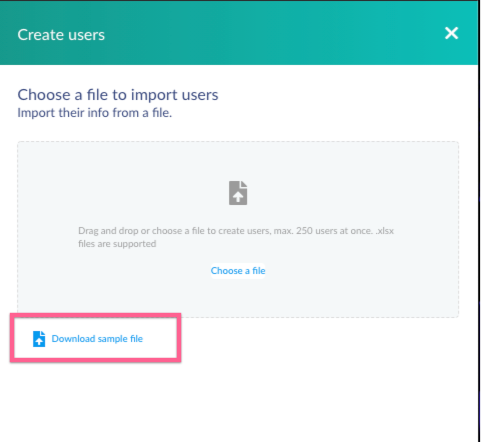Click the Choose a file to import users heading

click(118, 95)
